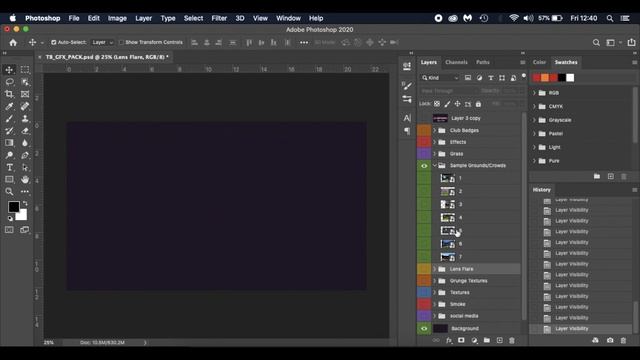Select the Hand tool

(x=25, y=180)
